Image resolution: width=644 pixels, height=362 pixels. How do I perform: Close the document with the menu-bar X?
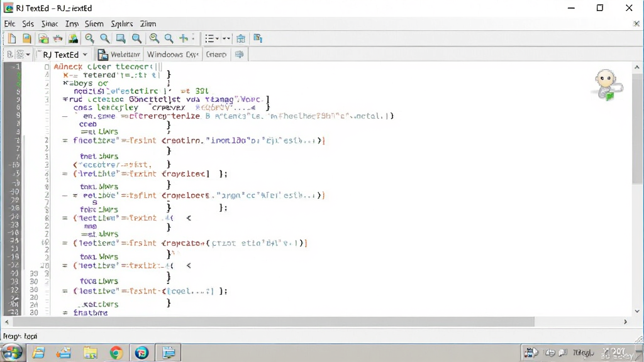coord(636,24)
